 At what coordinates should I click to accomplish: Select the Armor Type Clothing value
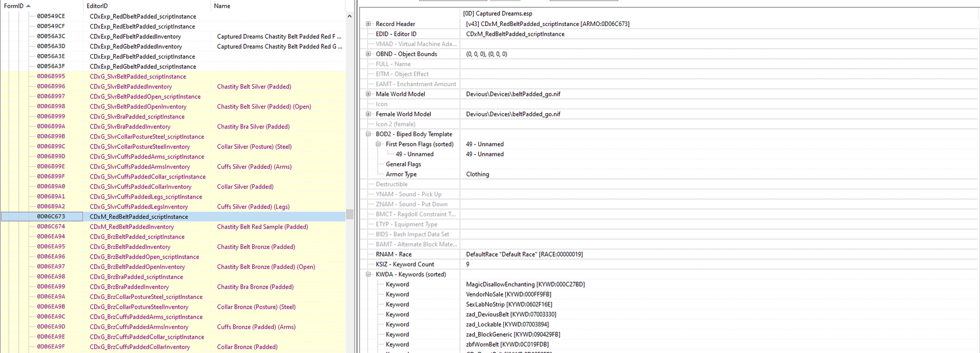point(477,174)
